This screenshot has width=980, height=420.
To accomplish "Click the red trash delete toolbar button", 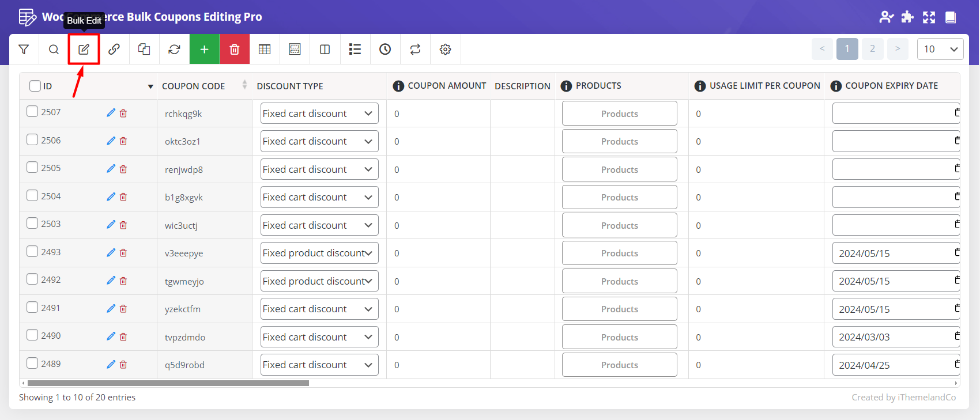I will pos(235,50).
